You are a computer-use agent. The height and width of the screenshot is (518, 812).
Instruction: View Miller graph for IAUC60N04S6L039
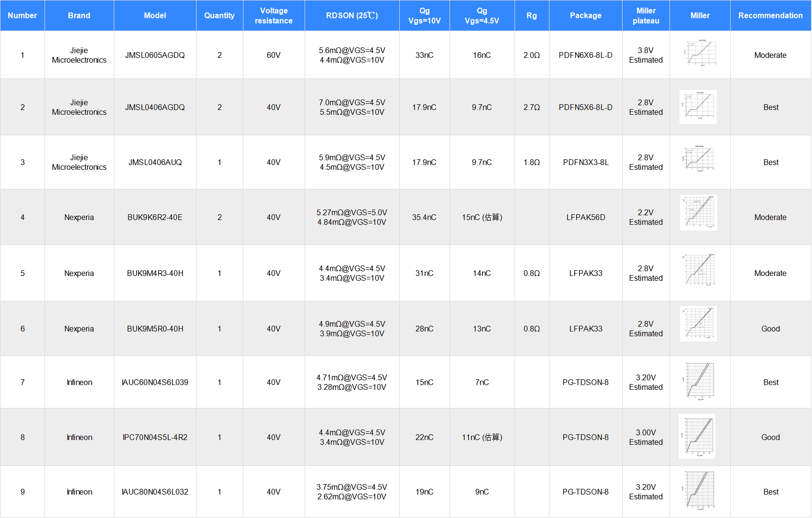[x=699, y=381]
